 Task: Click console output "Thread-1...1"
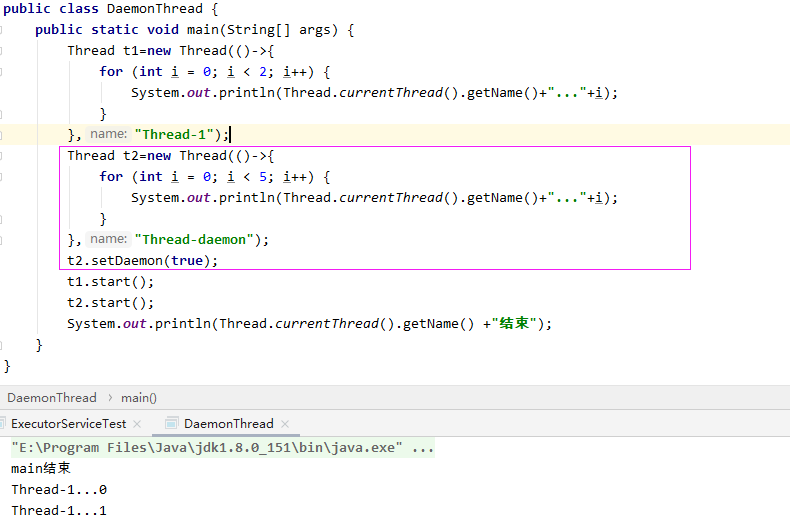tap(59, 510)
